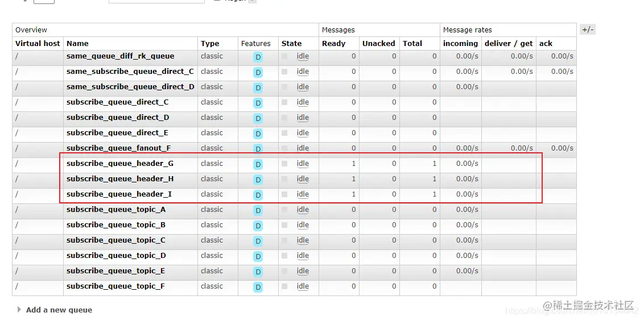
Task: Expand the Add a new queue section
Action: [59, 310]
